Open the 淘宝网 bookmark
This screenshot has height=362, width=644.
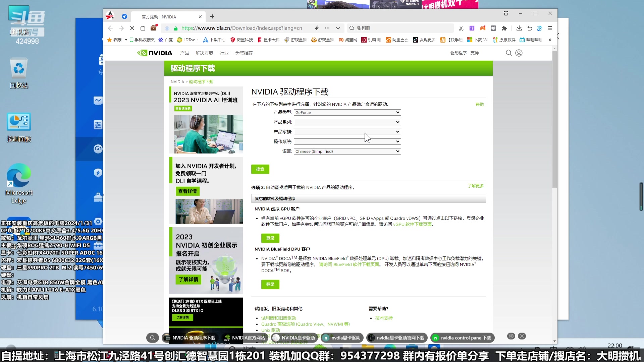(348, 40)
